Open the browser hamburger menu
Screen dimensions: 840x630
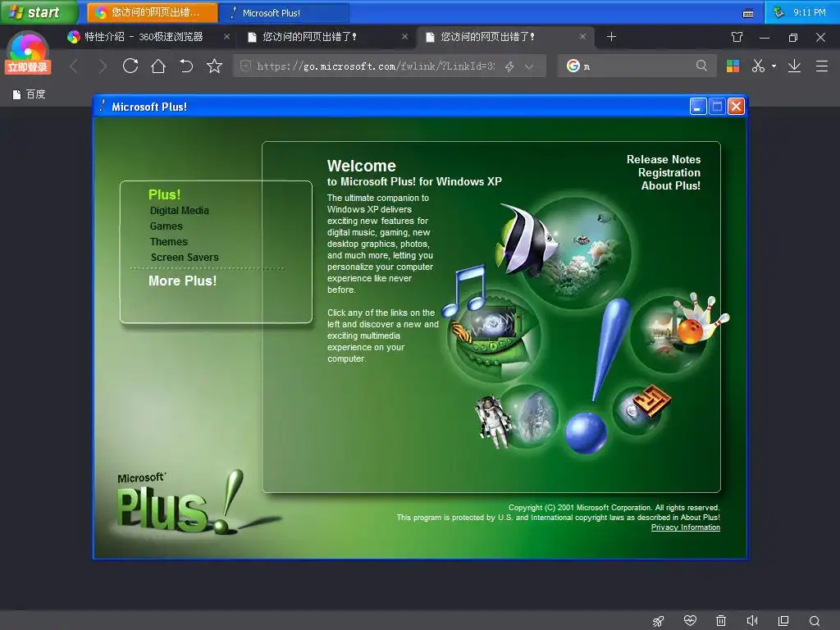tap(822, 66)
